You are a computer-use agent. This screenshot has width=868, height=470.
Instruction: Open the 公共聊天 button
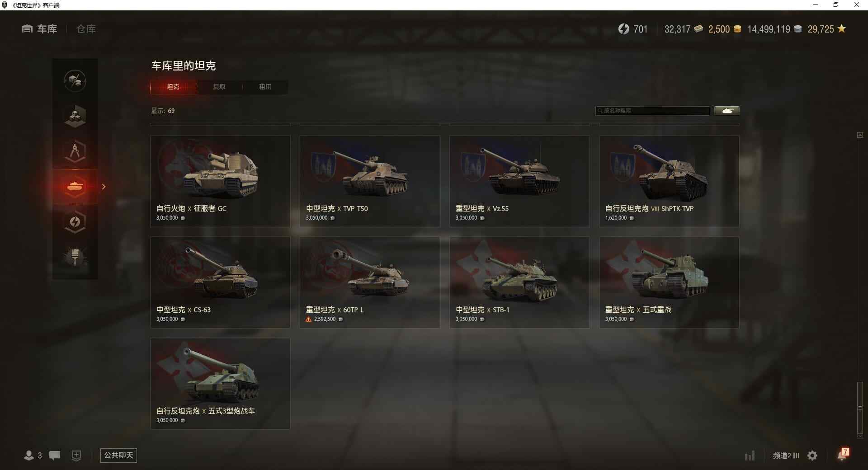pyautogui.click(x=118, y=455)
